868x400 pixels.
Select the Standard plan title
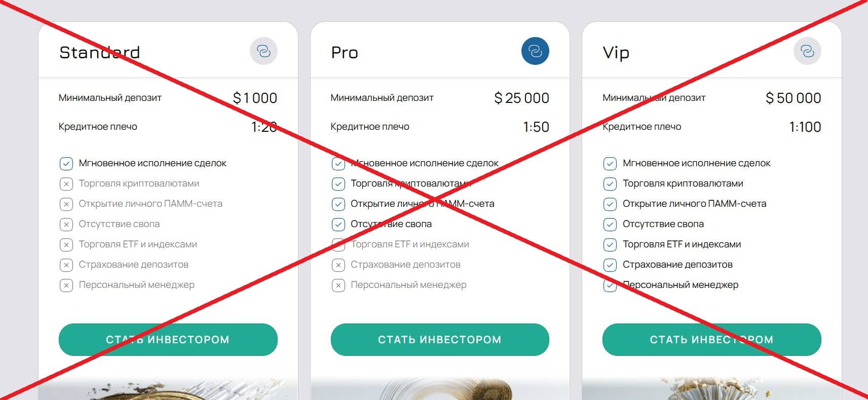[x=100, y=52]
